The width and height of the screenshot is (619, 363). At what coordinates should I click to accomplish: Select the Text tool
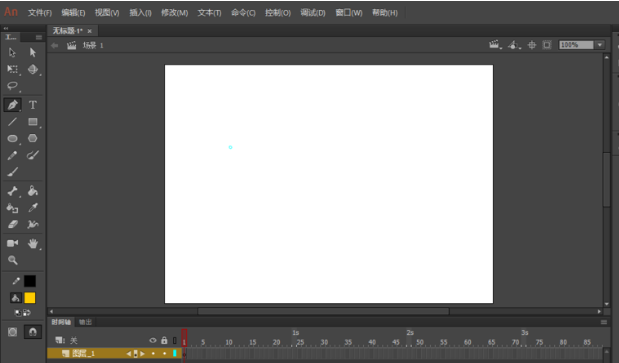click(x=33, y=105)
